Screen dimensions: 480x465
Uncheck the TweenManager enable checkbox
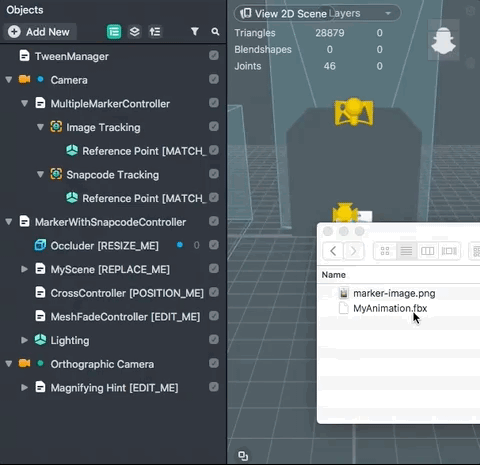coord(214,56)
